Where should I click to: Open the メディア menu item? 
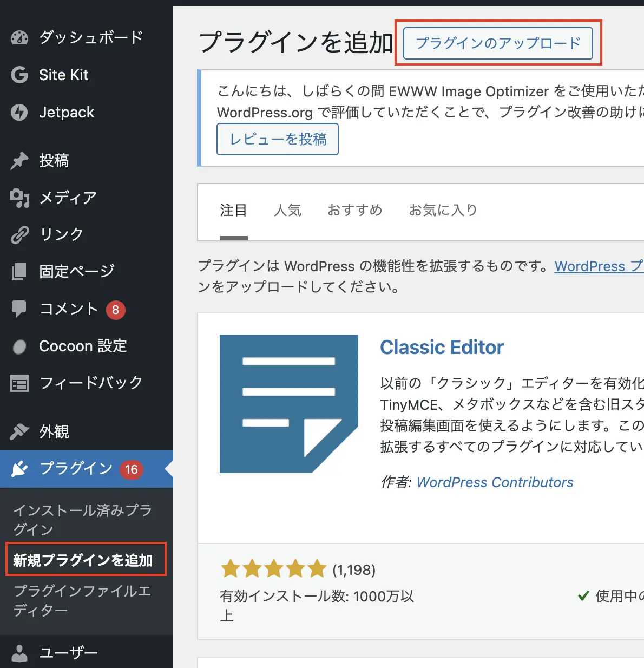[87, 198]
